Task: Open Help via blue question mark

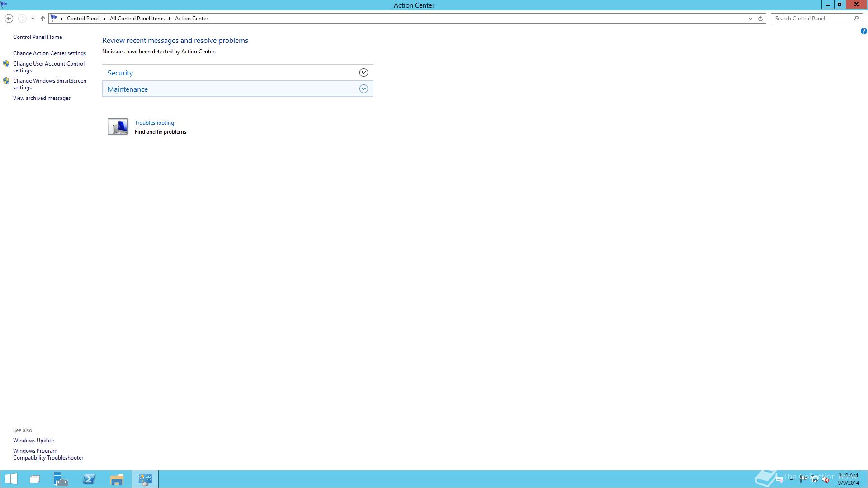Action: [x=863, y=31]
